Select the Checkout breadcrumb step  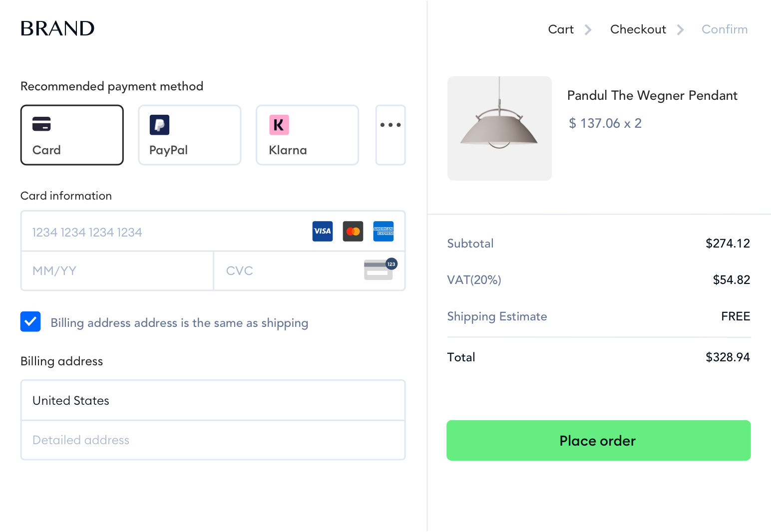point(638,29)
